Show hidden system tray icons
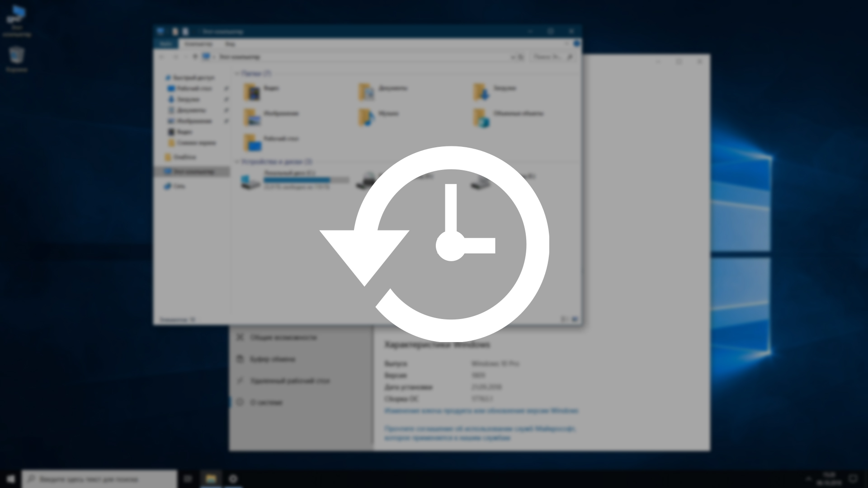 tap(808, 479)
